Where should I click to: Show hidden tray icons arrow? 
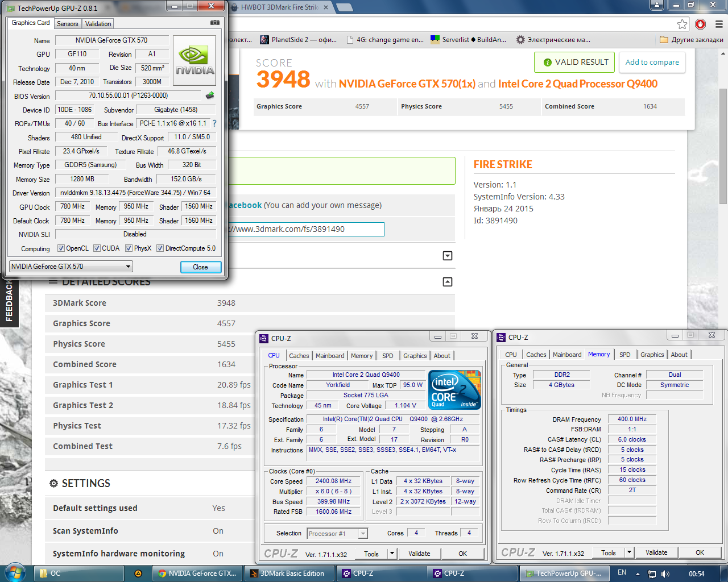click(638, 573)
